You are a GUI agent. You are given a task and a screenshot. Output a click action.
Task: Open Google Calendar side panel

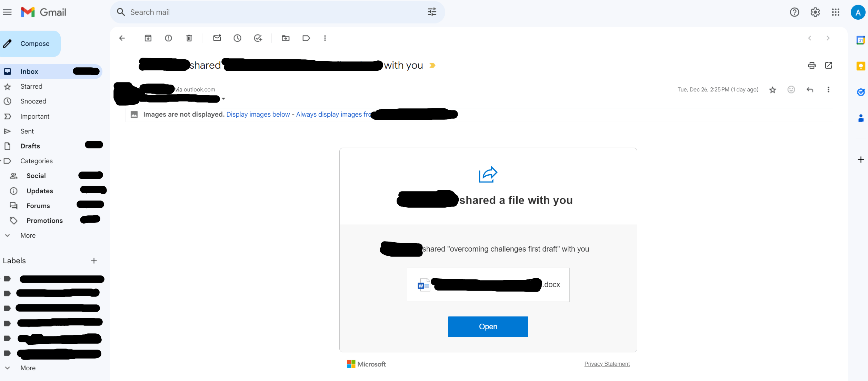point(861,40)
